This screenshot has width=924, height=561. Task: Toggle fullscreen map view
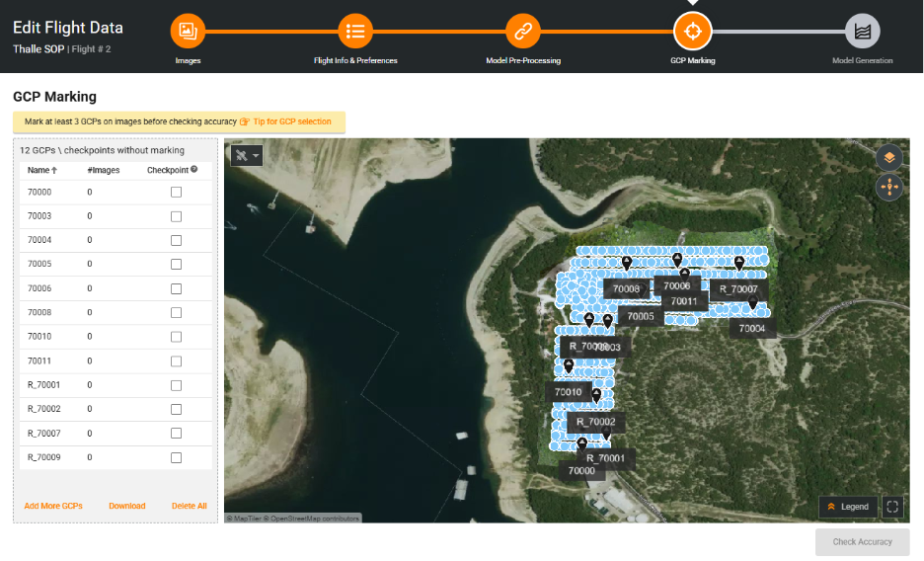pyautogui.click(x=892, y=507)
